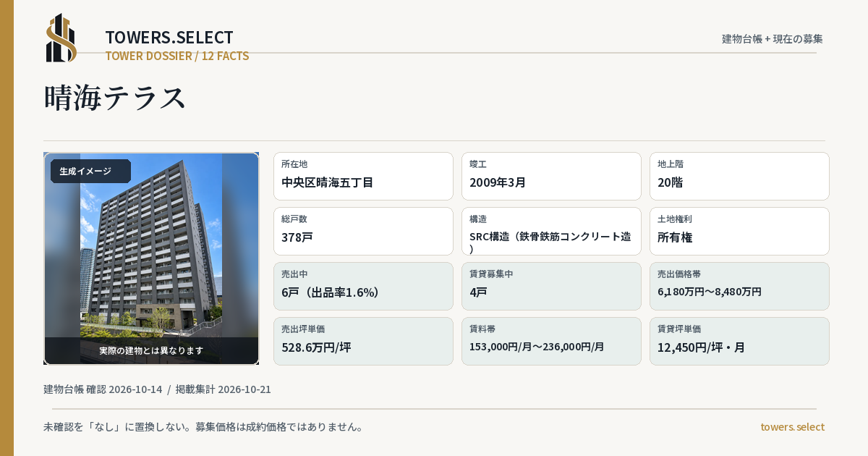This screenshot has height=456, width=868.
Task: Select the 所在地 card 中央区晴海五丁目
Action: (363, 176)
